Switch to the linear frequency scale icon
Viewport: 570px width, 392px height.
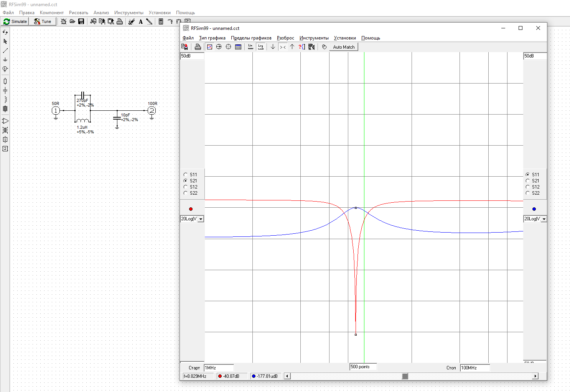click(x=250, y=47)
